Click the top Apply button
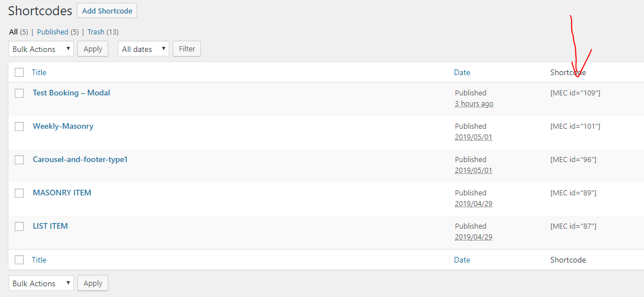Screen dimensions: 644x297 [x=93, y=49]
